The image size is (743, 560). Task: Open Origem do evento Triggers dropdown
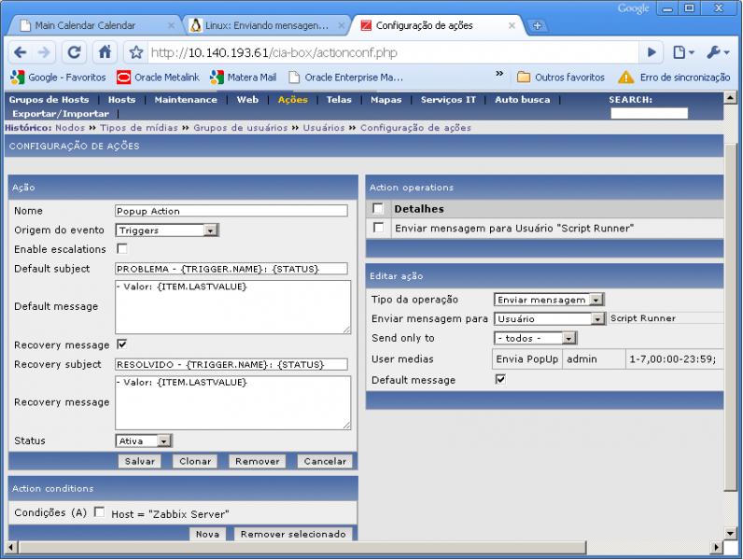[x=167, y=231]
